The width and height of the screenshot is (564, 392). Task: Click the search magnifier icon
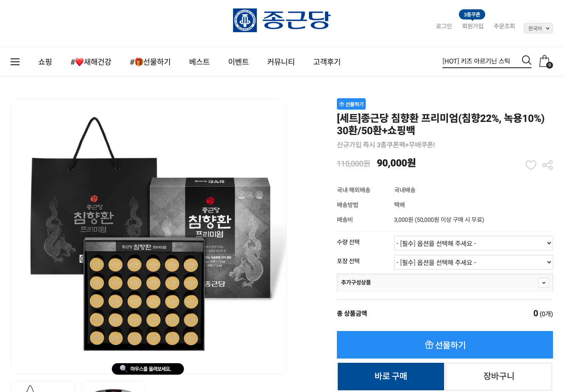coord(526,61)
